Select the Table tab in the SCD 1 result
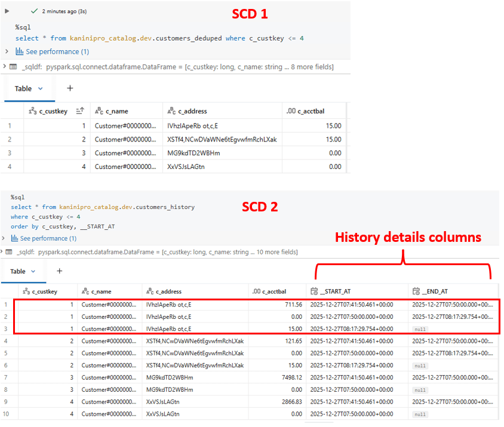The height and width of the screenshot is (427, 504). point(23,88)
